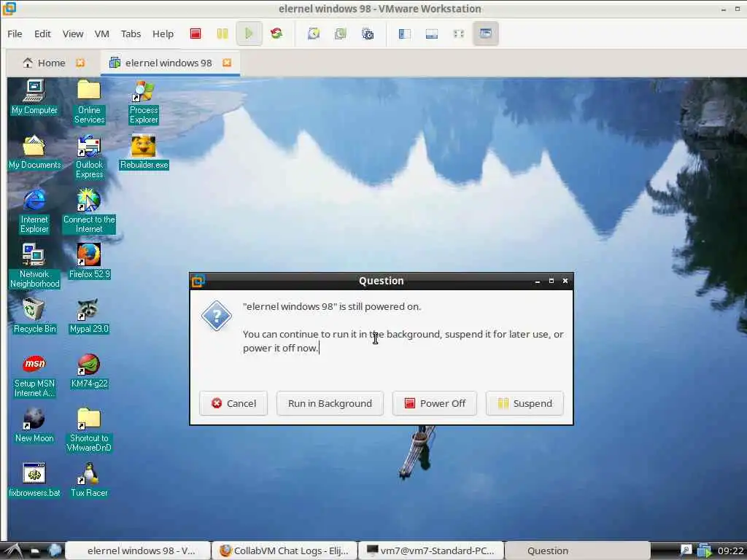
Task: Click the Restart guest toolbar icon
Action: coord(276,34)
